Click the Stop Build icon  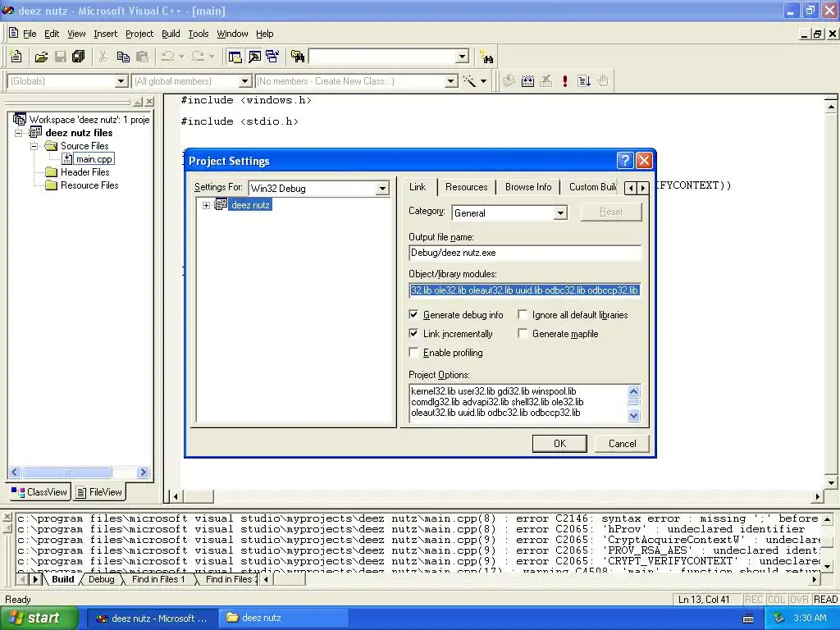tap(546, 81)
